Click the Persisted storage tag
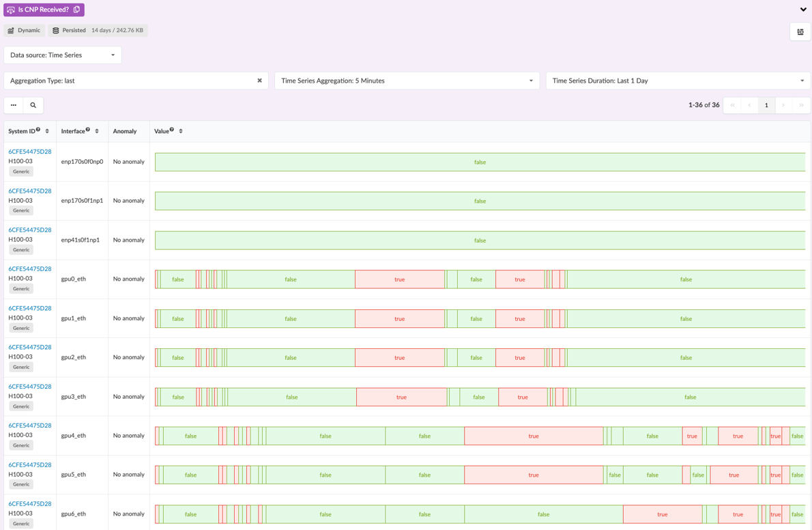812x530 pixels. (x=98, y=30)
